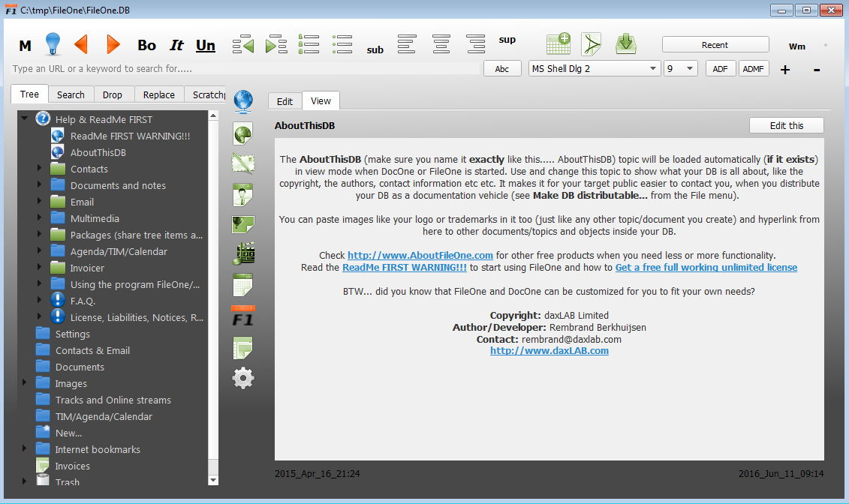Click the tree scrollbar down arrow
The height and width of the screenshot is (504, 849).
213,480
